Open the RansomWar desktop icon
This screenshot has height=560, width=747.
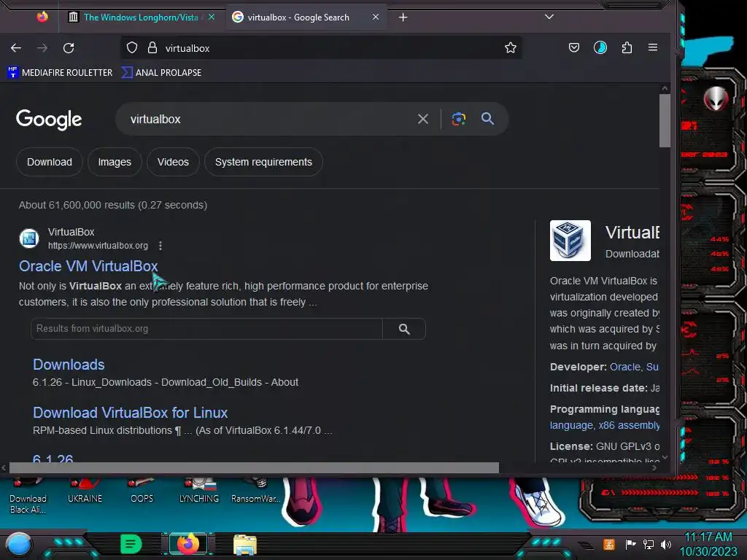point(256,491)
